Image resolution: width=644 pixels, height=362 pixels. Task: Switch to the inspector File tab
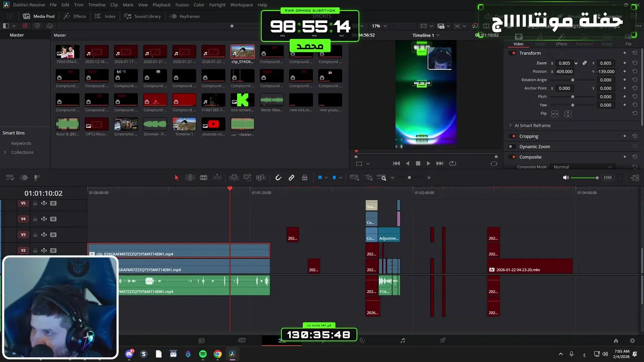point(628,40)
